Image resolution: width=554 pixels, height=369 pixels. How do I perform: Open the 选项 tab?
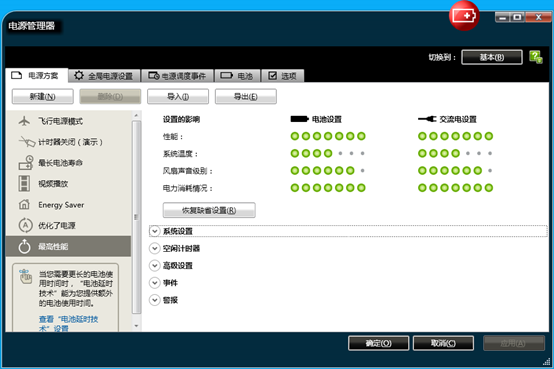(283, 76)
